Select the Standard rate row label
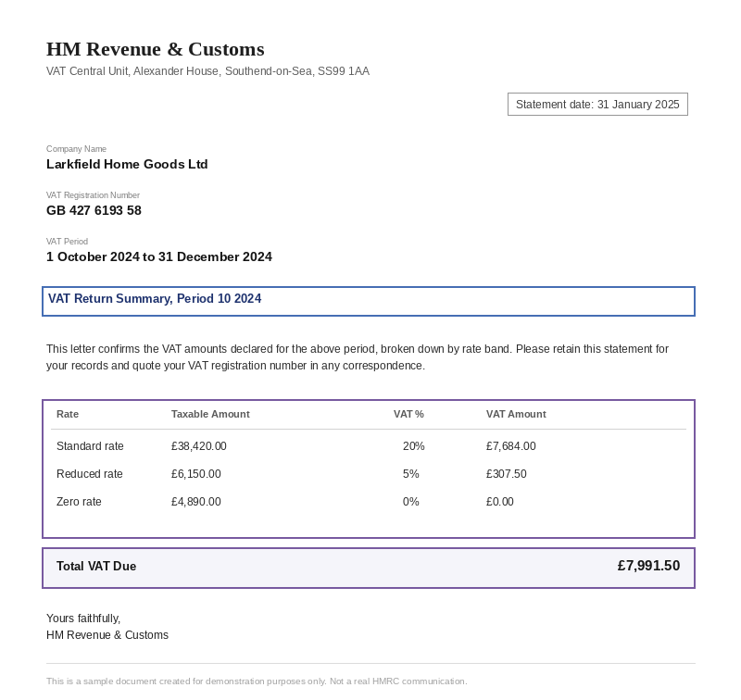 (x=90, y=446)
